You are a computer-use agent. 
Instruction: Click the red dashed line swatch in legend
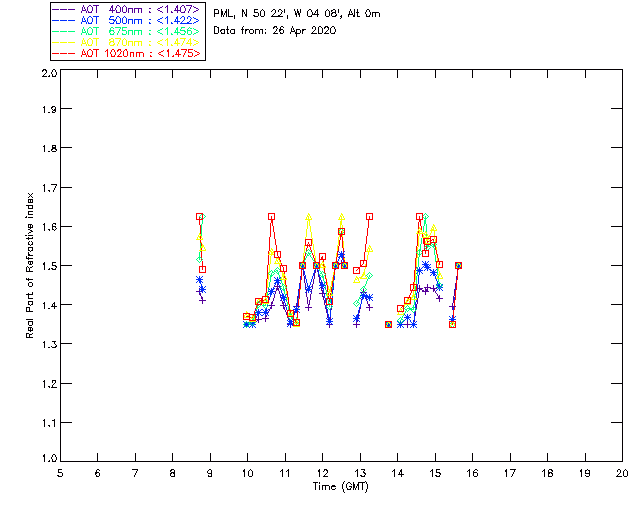[64, 53]
